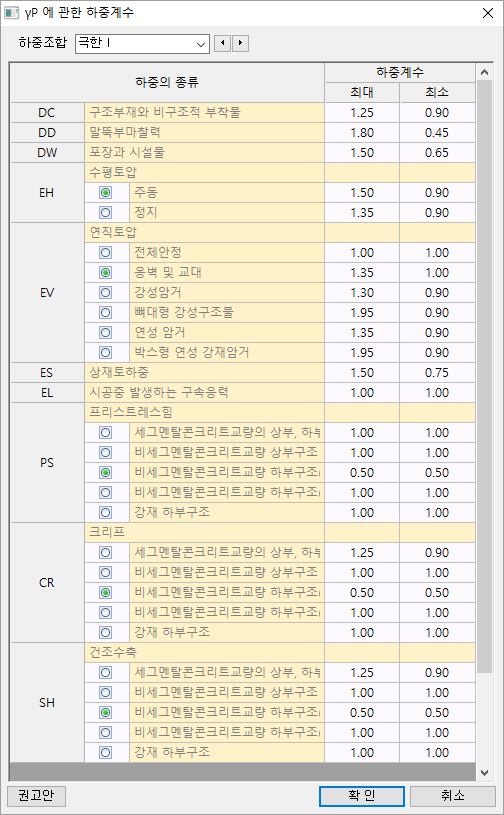Choose 강성암거 option under EV

(x=106, y=293)
